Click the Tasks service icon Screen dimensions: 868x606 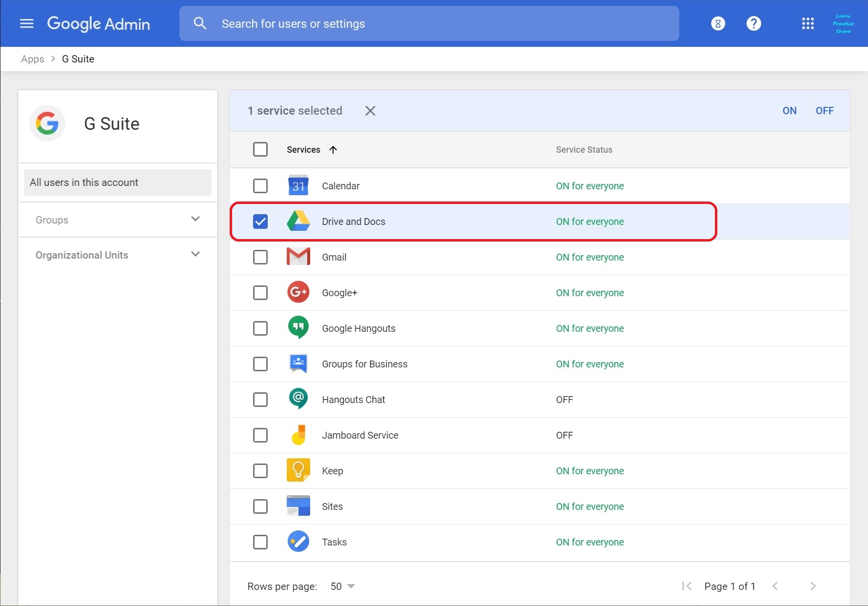click(298, 542)
